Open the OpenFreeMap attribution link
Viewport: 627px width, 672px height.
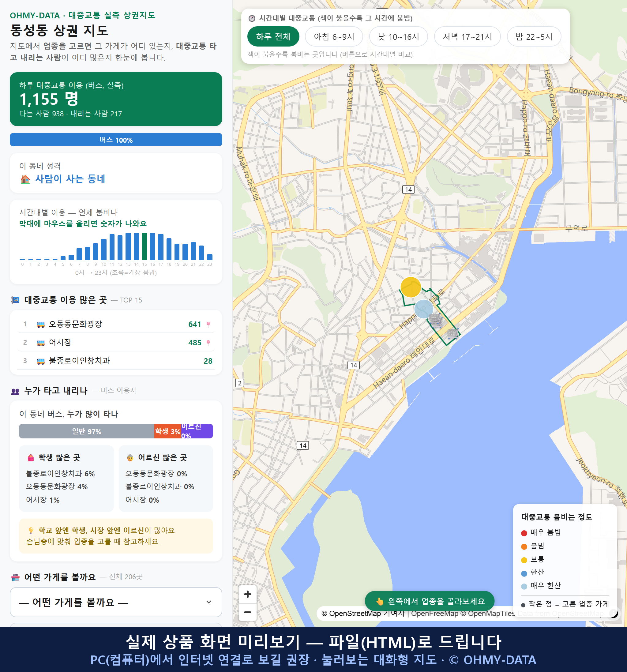coord(435,613)
